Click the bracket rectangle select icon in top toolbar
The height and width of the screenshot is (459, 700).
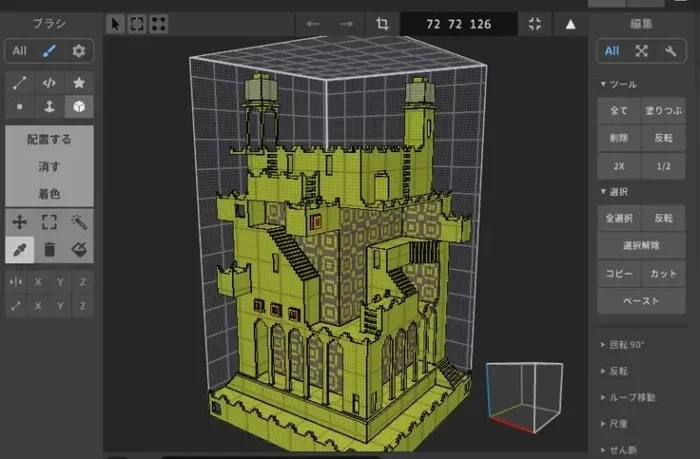tap(137, 24)
